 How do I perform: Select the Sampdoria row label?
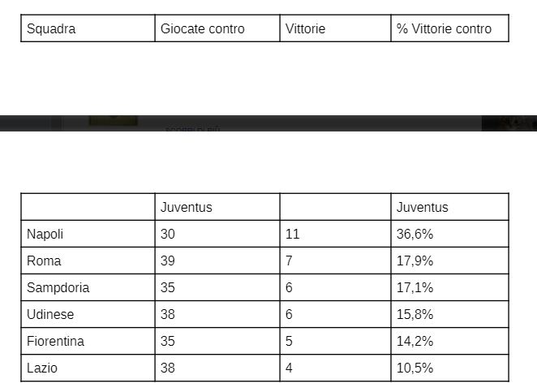pos(58,287)
